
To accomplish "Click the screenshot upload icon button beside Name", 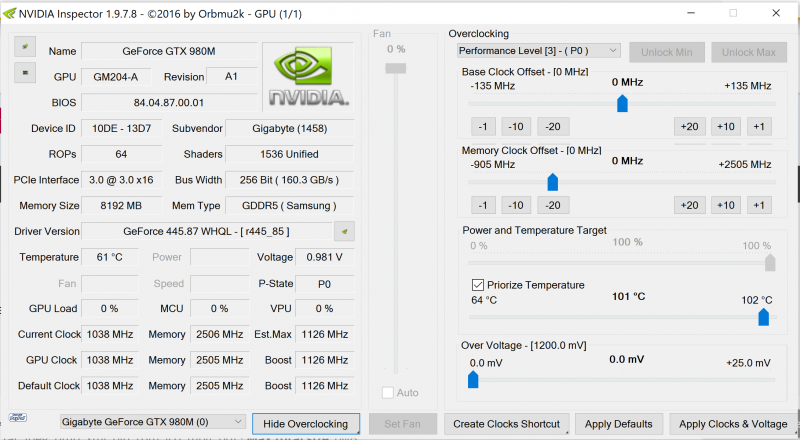I will click(x=24, y=46).
